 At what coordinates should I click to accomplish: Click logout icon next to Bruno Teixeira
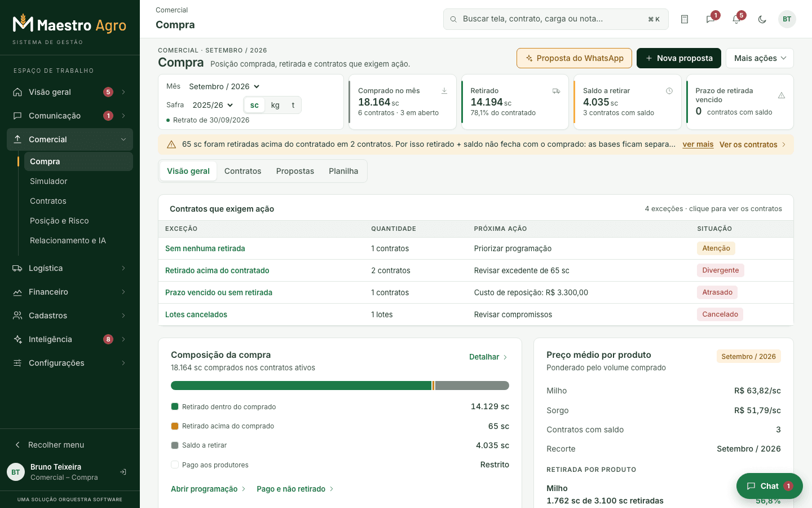click(x=123, y=472)
